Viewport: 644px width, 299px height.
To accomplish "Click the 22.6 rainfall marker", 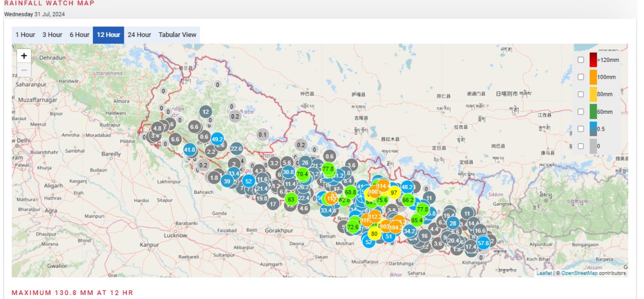I will point(236,148).
